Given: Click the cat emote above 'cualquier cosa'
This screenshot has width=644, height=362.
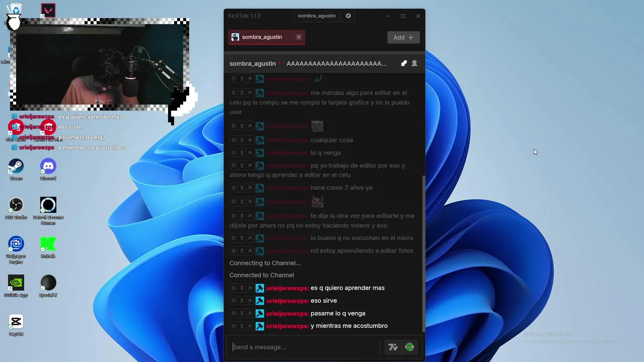Looking at the screenshot, I should (317, 126).
